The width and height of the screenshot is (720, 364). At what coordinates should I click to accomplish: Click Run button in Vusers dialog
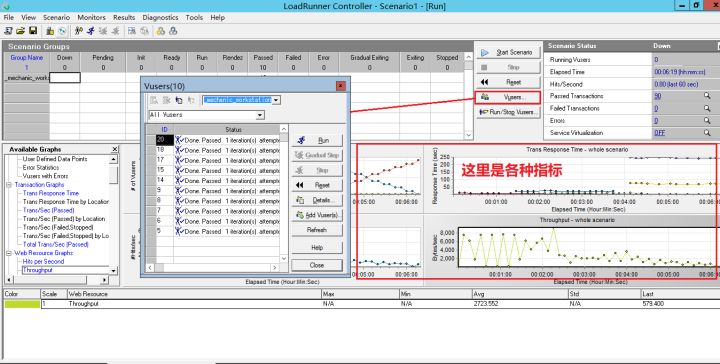point(317,140)
